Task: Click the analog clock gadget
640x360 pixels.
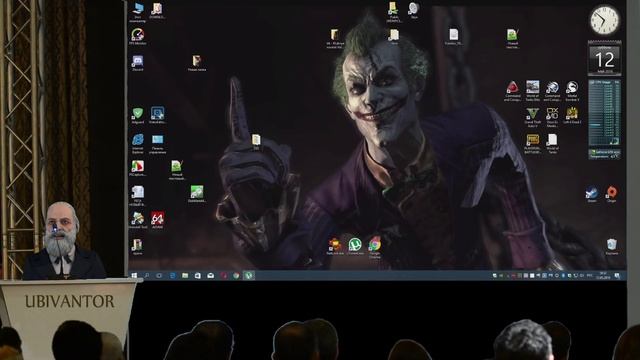Action: pyautogui.click(x=604, y=20)
